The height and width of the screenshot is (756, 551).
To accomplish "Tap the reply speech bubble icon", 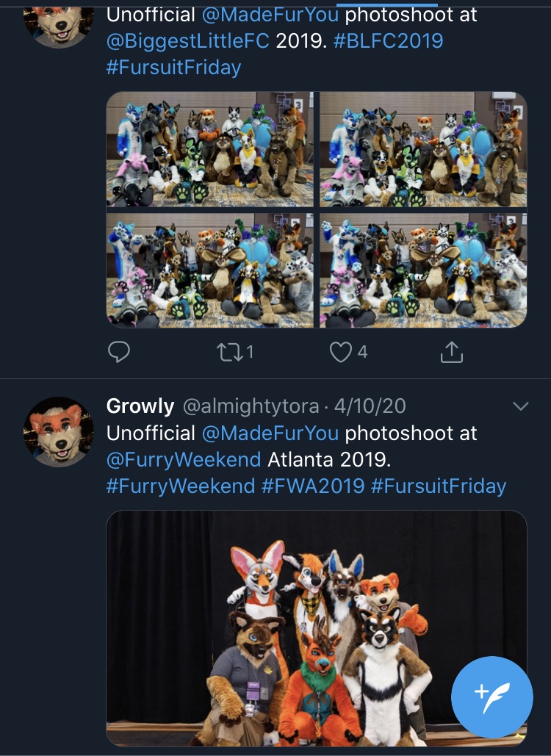I will coord(118,352).
